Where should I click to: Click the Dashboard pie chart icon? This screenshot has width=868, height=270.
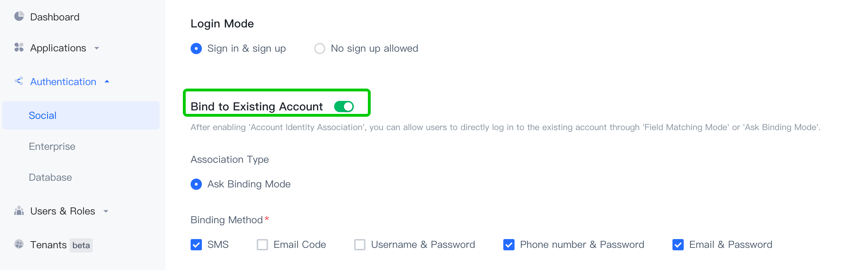19,17
